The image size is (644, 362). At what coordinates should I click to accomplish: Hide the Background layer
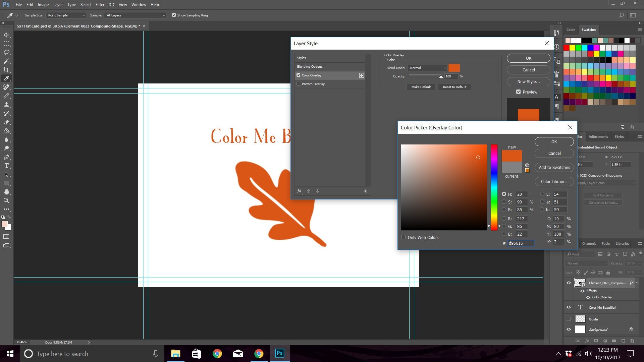tap(569, 329)
